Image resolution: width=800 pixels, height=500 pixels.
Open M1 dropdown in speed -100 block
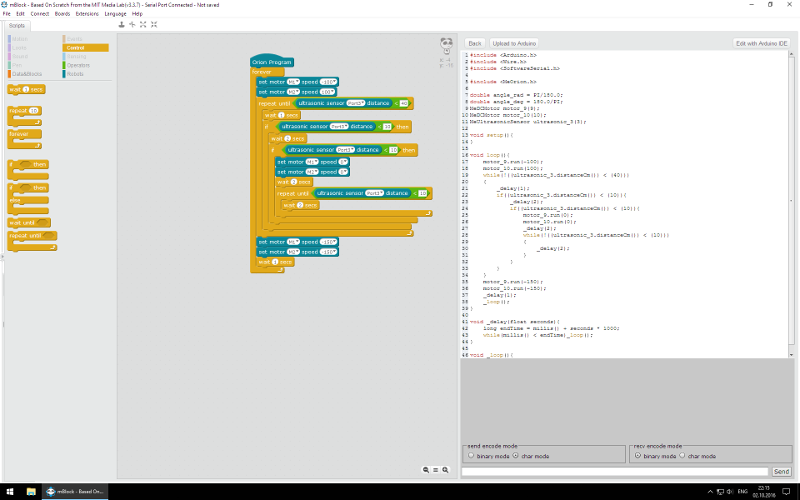[293, 82]
